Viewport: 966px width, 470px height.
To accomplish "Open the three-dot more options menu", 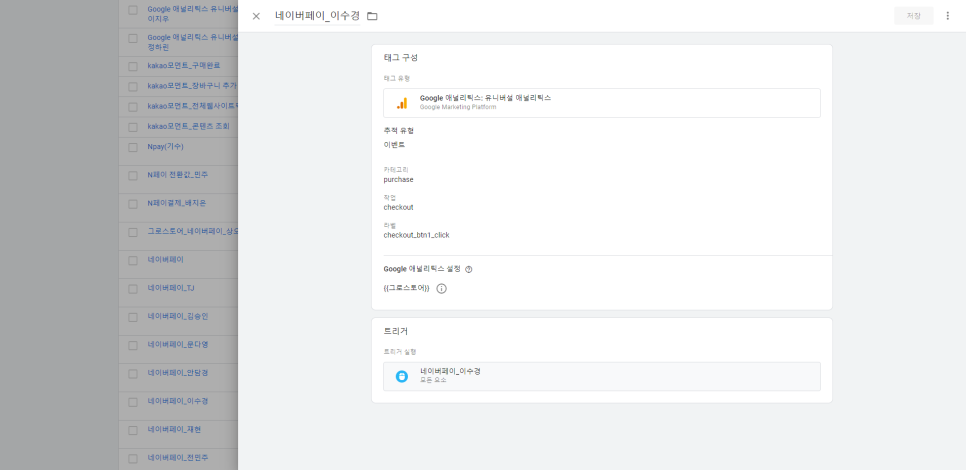I will [948, 16].
